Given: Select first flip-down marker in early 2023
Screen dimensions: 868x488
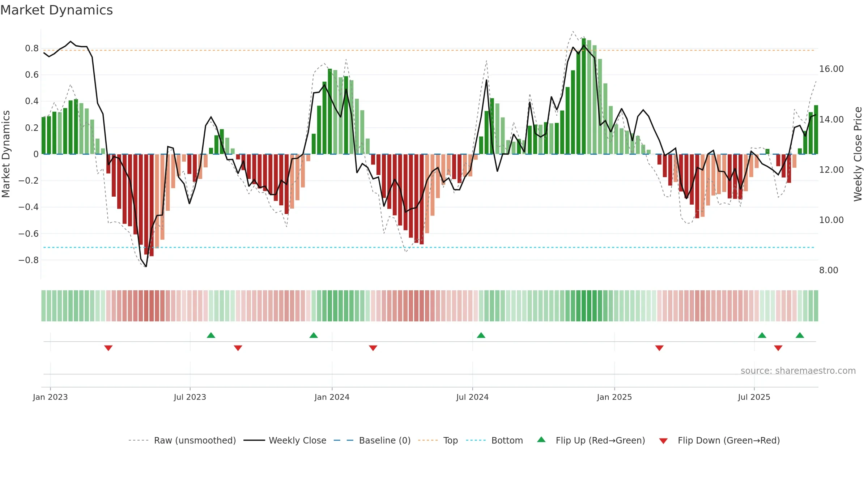Looking at the screenshot, I should 109,348.
